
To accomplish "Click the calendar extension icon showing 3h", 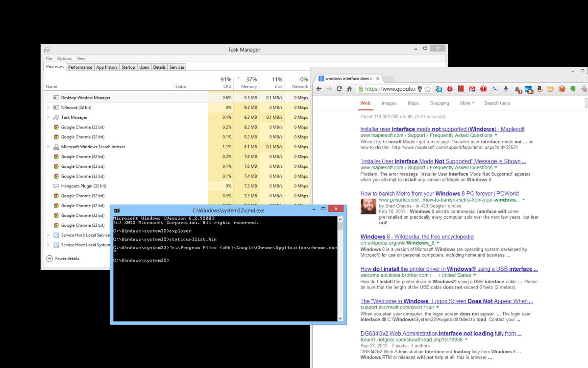I will tap(528, 89).
